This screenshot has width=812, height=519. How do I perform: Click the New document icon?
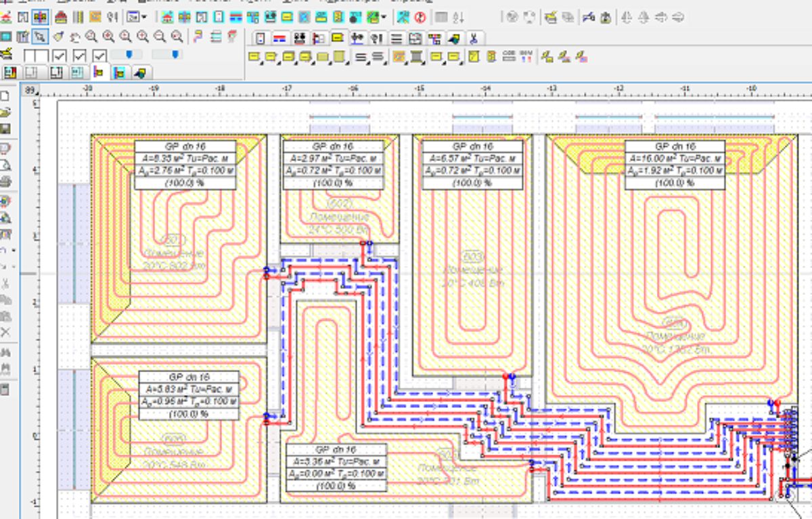pyautogui.click(x=5, y=95)
